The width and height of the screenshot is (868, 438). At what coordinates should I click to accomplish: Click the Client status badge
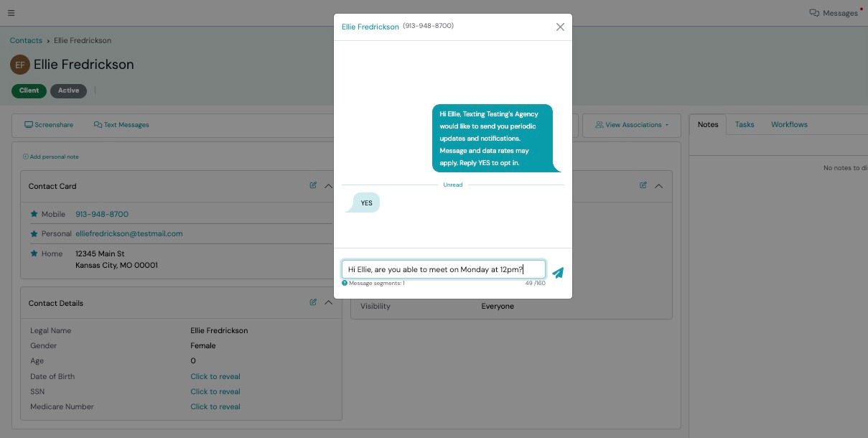click(29, 90)
